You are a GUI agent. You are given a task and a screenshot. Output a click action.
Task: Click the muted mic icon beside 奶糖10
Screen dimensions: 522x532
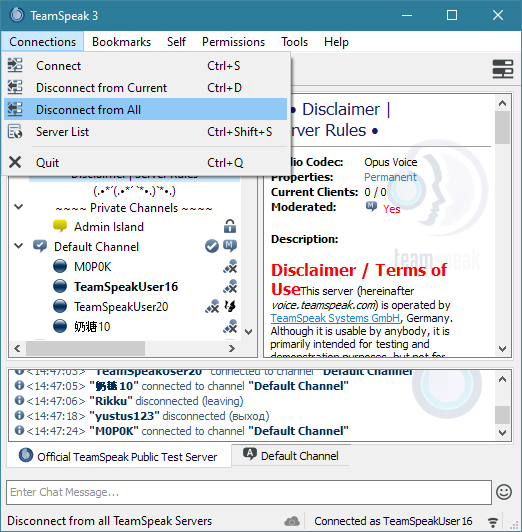tap(230, 326)
